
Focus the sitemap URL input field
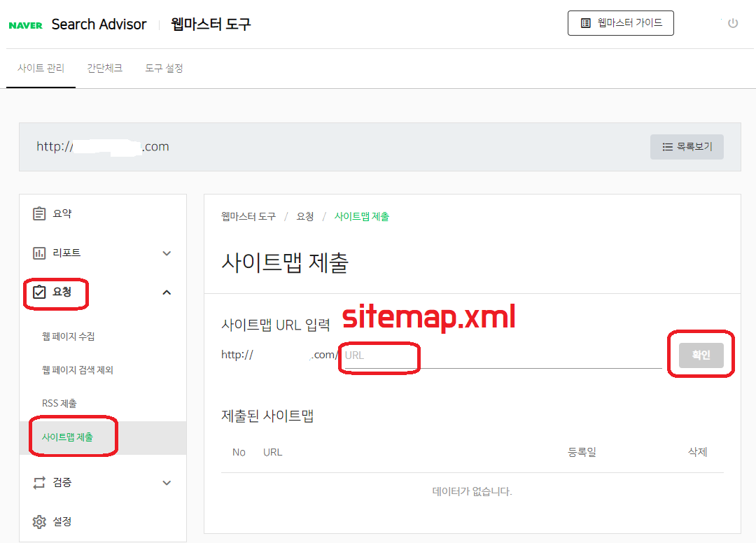pos(503,355)
